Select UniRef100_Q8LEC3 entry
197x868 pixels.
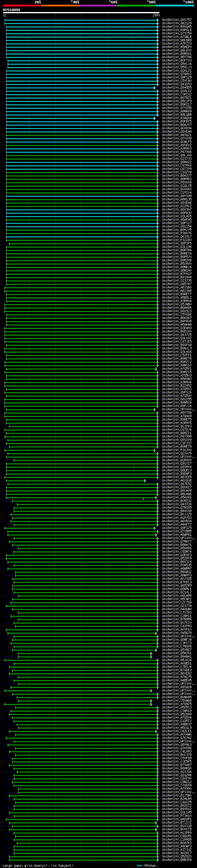click(177, 470)
